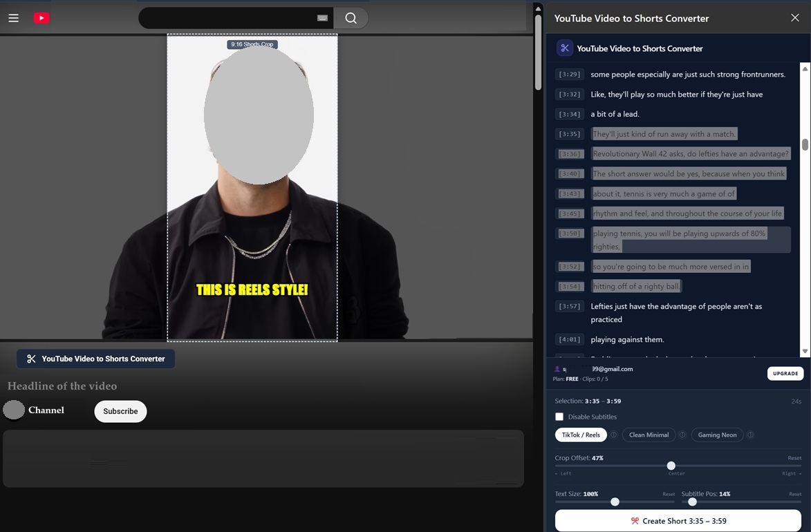
Task: Reset the Text Size value
Action: click(x=669, y=494)
